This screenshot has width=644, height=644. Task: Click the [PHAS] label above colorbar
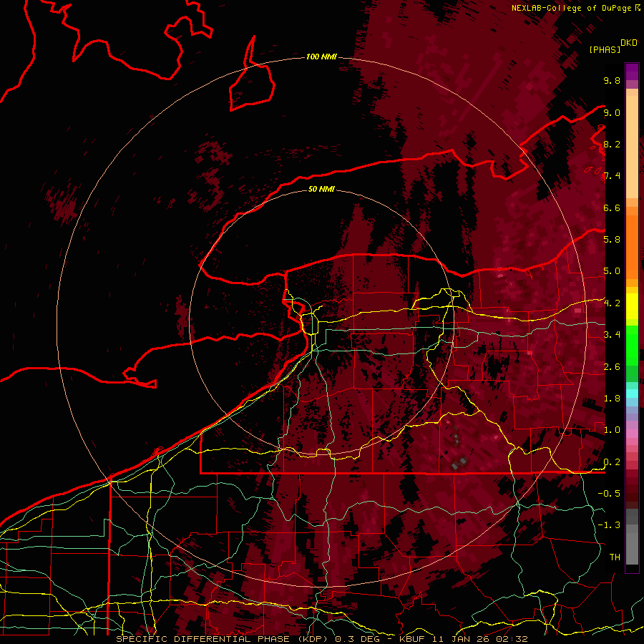[x=605, y=49]
